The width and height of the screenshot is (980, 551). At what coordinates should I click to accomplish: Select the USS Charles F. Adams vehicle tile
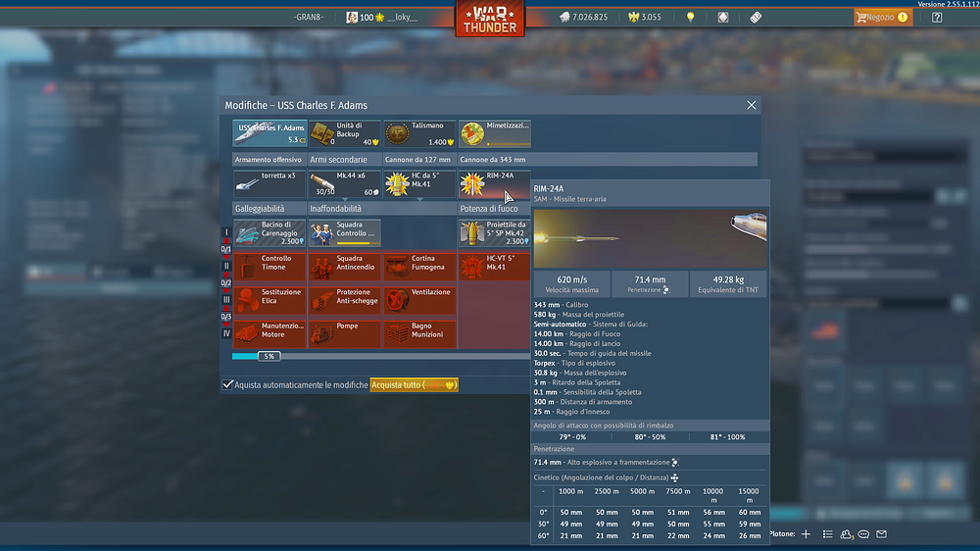pyautogui.click(x=269, y=134)
